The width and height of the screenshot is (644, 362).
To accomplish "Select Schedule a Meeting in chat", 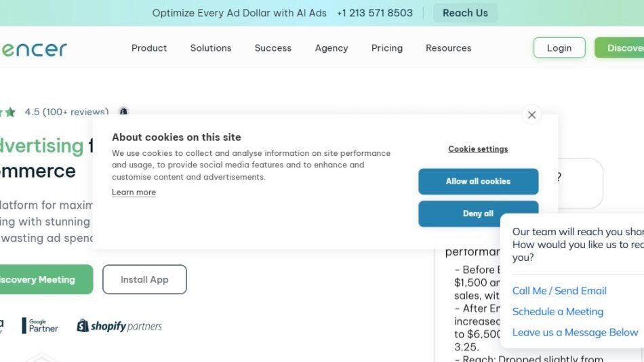I will pos(557,312).
